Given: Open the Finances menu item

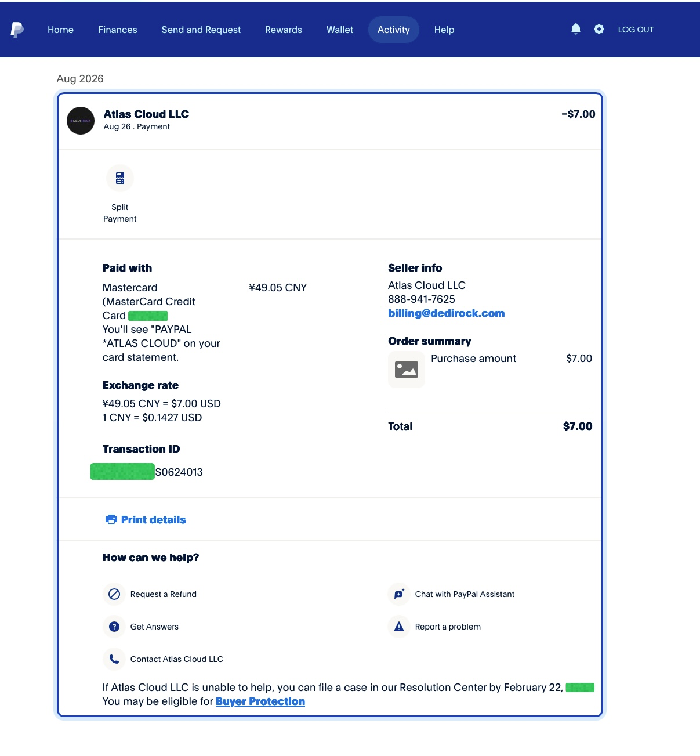Looking at the screenshot, I should click(x=118, y=30).
